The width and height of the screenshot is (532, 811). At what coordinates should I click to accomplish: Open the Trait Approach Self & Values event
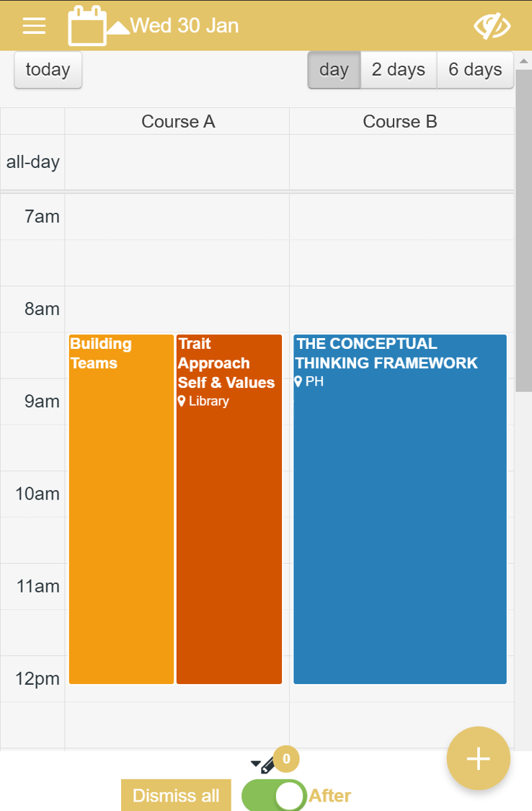(x=229, y=510)
